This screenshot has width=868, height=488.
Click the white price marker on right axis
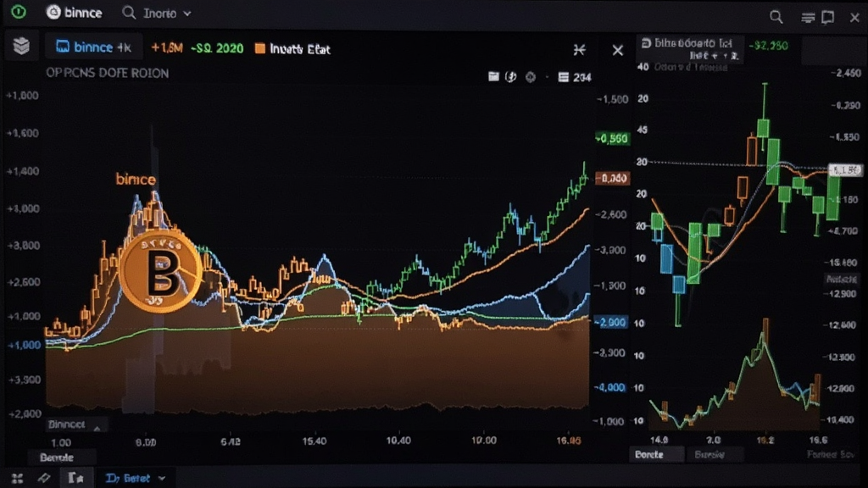846,169
